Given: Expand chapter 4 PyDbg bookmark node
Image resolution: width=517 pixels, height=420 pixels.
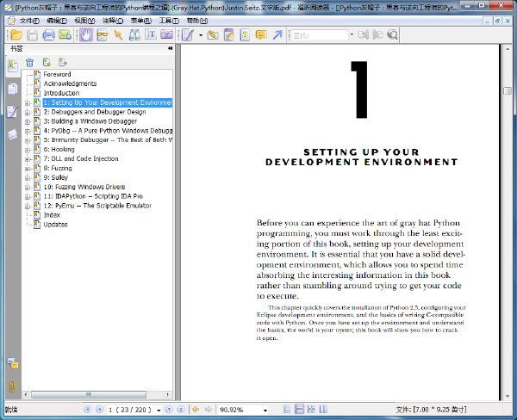Looking at the screenshot, I should (x=28, y=131).
